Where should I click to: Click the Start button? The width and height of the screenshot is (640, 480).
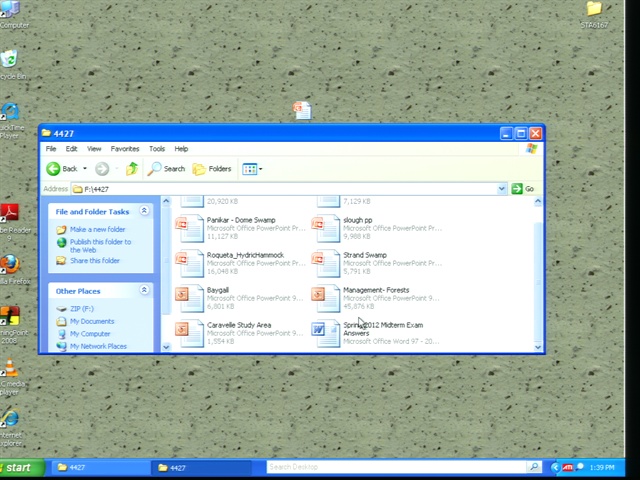click(x=22, y=468)
